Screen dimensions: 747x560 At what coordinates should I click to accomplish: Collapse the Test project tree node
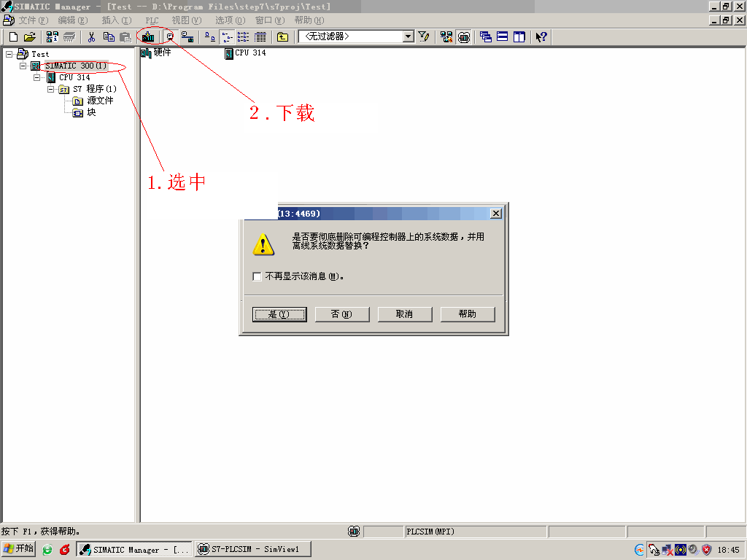[x=9, y=54]
